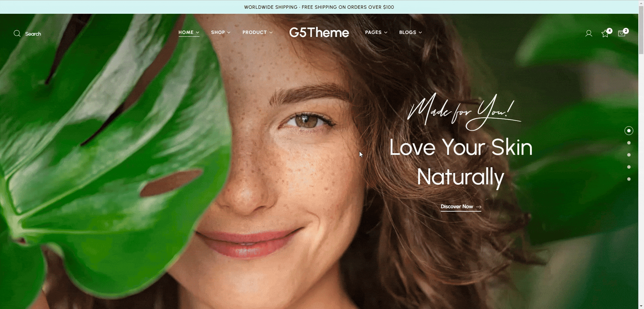This screenshot has height=309, width=644.
Task: Select the third slide dot
Action: (629, 155)
